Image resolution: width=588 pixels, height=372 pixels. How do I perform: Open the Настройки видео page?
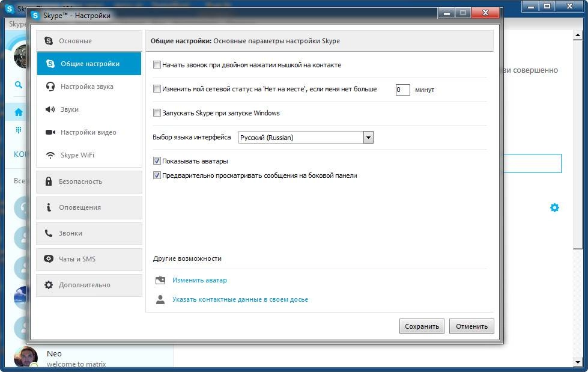[x=89, y=132]
